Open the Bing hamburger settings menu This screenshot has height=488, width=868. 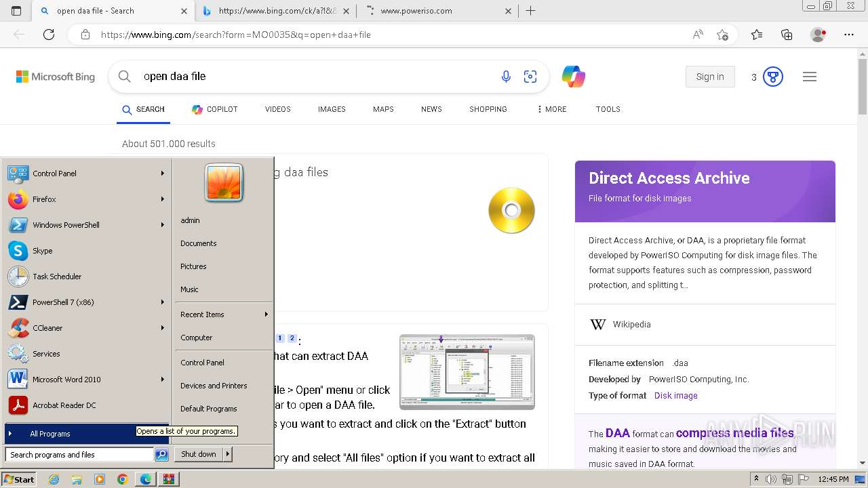point(810,77)
